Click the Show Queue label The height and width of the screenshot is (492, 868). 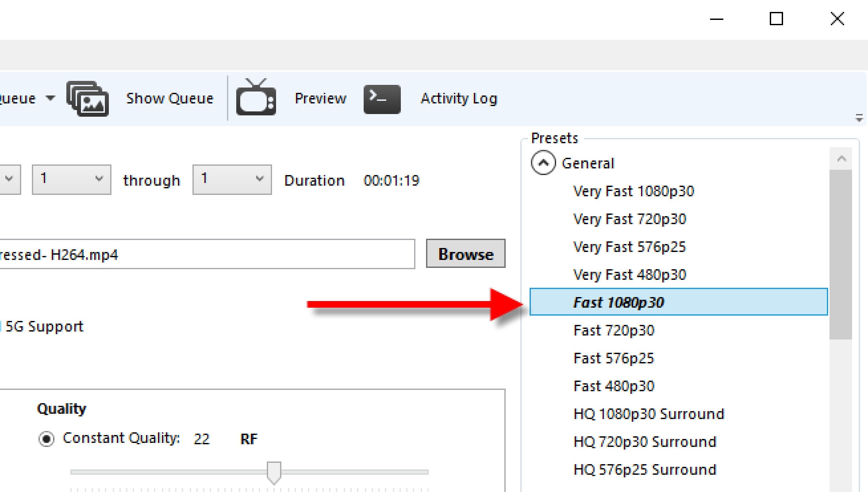click(x=169, y=98)
